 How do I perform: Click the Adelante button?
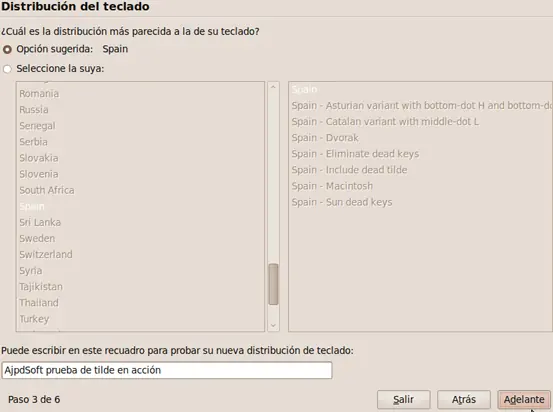pos(524,399)
